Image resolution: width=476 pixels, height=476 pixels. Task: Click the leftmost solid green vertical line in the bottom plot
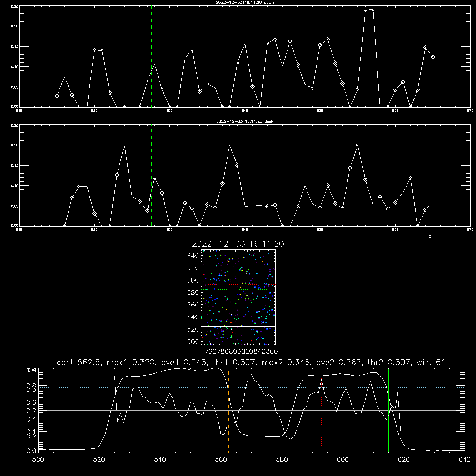tap(115, 410)
